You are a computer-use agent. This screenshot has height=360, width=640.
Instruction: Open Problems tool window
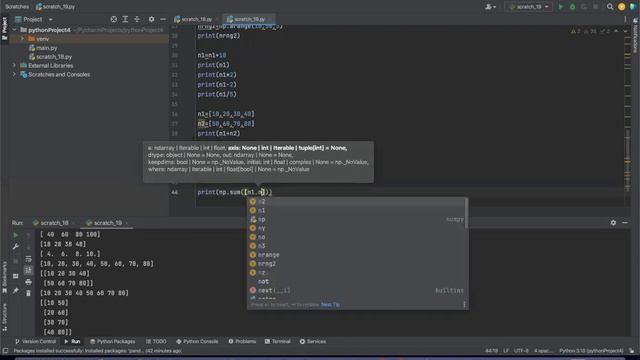click(242, 341)
